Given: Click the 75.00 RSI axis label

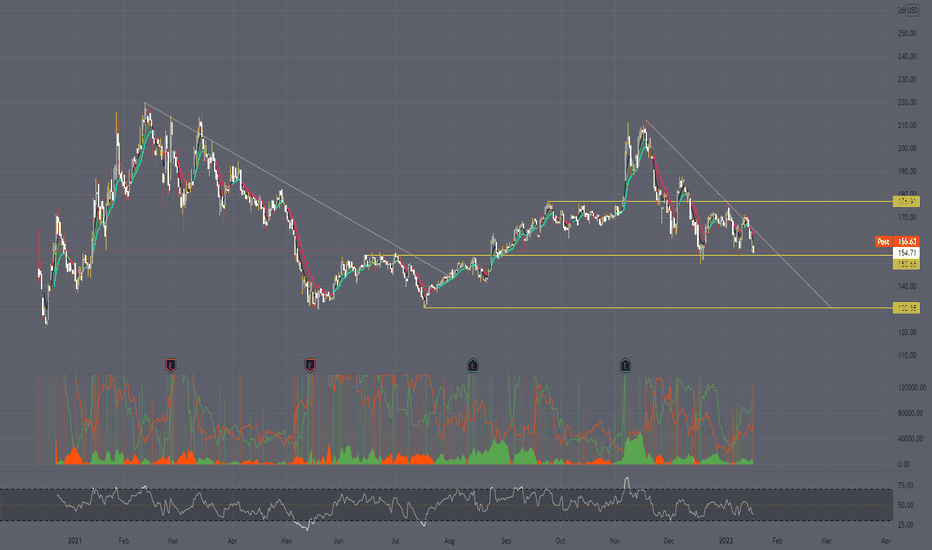Looking at the screenshot, I should (905, 485).
